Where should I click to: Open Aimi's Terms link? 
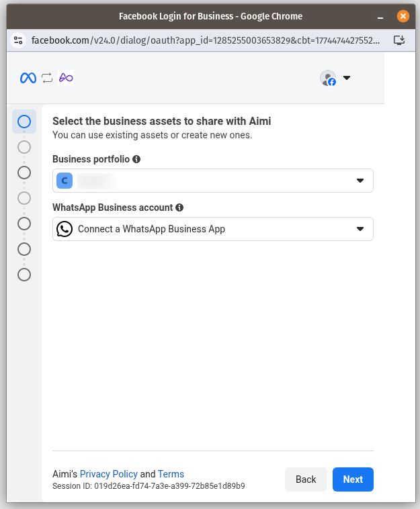coord(171,474)
